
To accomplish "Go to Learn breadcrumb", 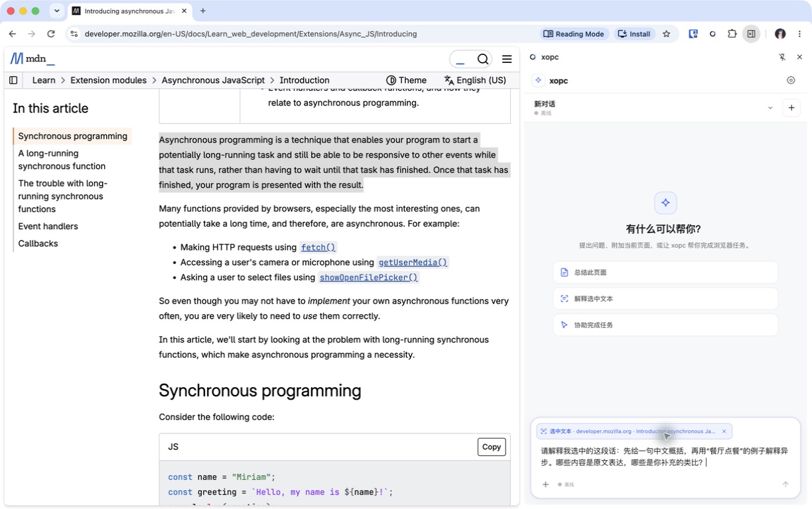I will tap(44, 80).
